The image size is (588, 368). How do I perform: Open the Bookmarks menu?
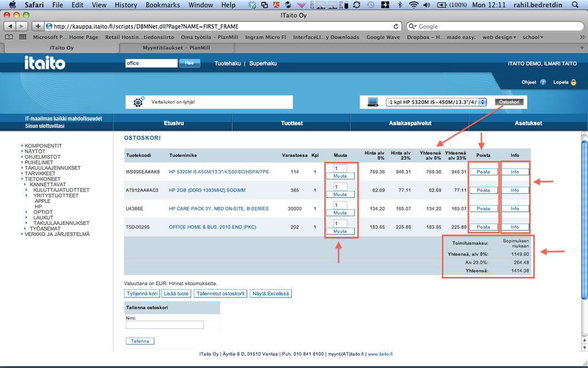(x=163, y=5)
